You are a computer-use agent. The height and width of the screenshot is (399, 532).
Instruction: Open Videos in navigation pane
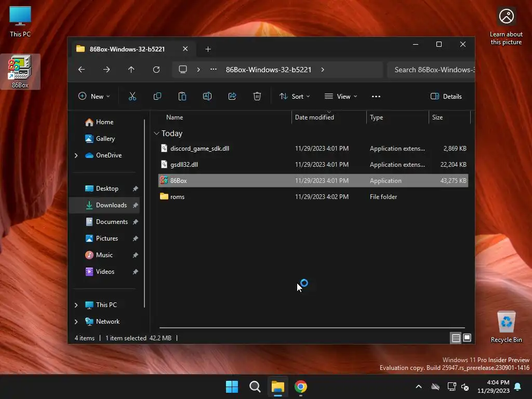(x=104, y=272)
